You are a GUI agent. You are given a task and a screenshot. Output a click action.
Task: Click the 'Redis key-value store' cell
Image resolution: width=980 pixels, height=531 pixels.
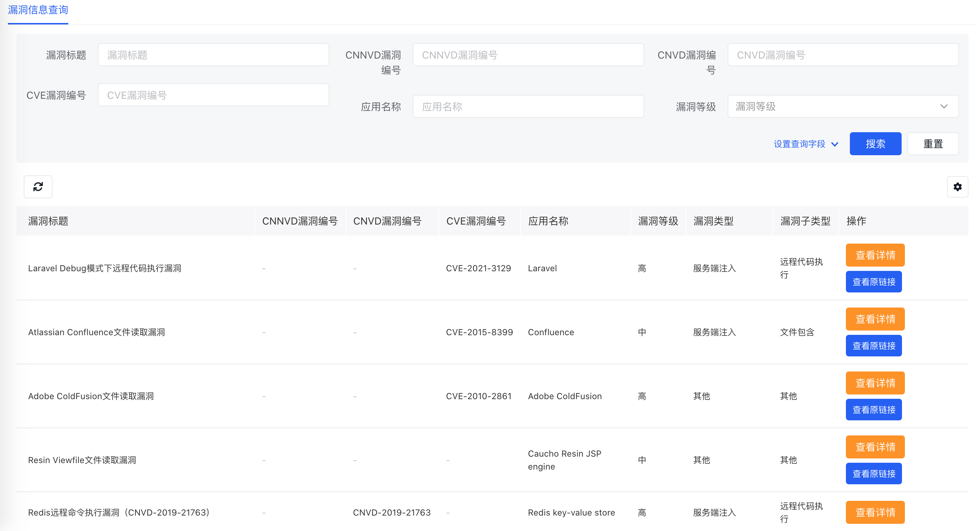[x=571, y=512]
